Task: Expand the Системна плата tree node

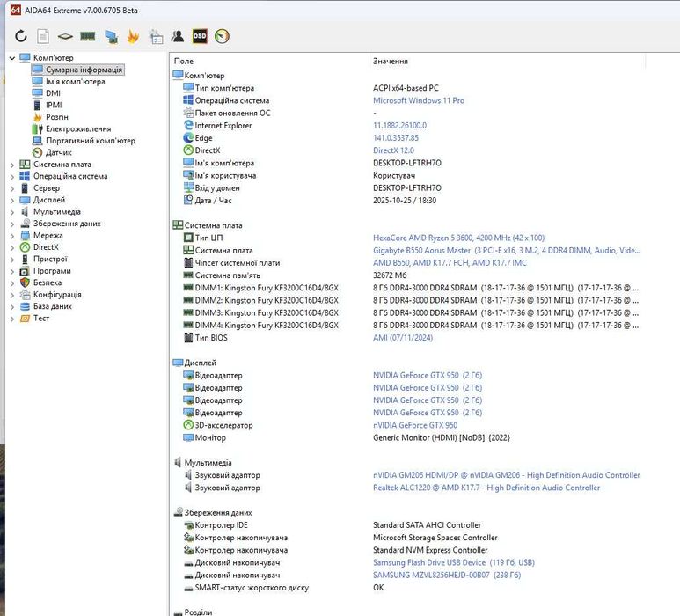Action: 12,165
